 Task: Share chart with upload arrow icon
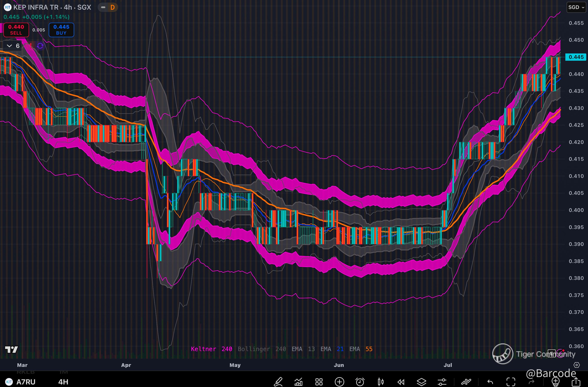pos(576,382)
